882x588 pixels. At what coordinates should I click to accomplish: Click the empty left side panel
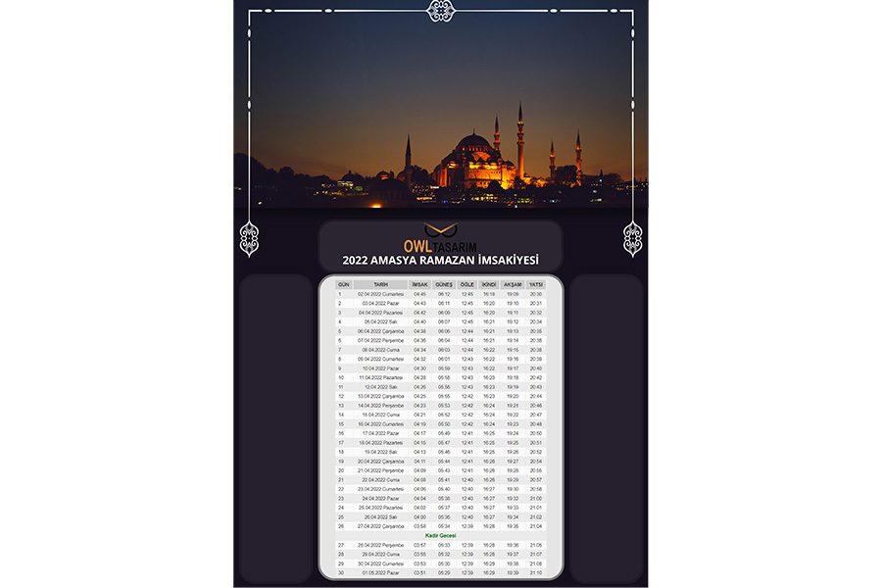(276, 429)
